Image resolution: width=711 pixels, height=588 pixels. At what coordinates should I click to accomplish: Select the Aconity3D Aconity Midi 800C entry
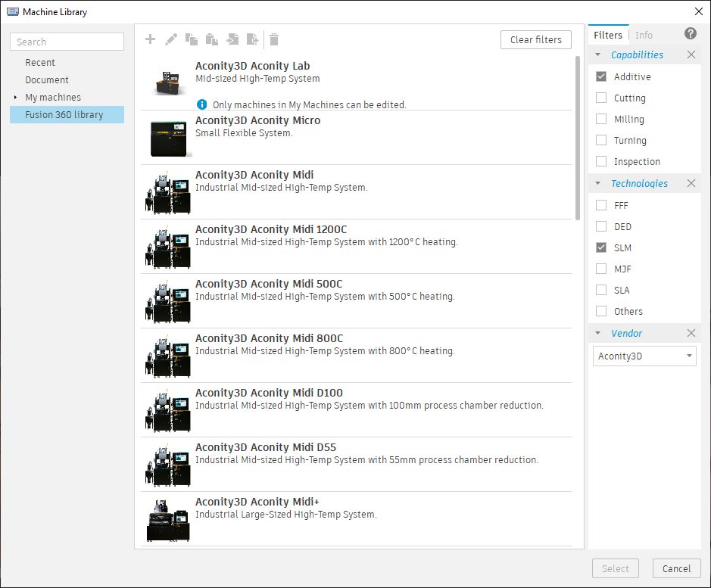(x=356, y=355)
